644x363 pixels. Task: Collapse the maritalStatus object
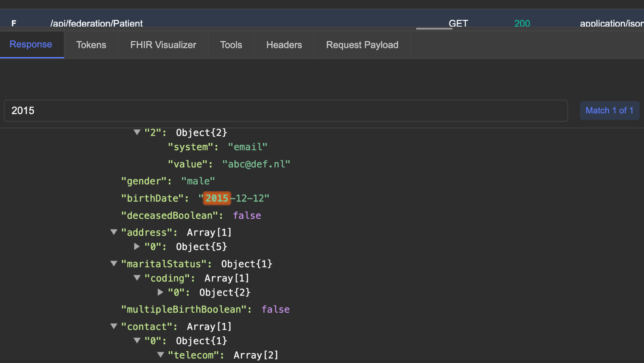(114, 264)
